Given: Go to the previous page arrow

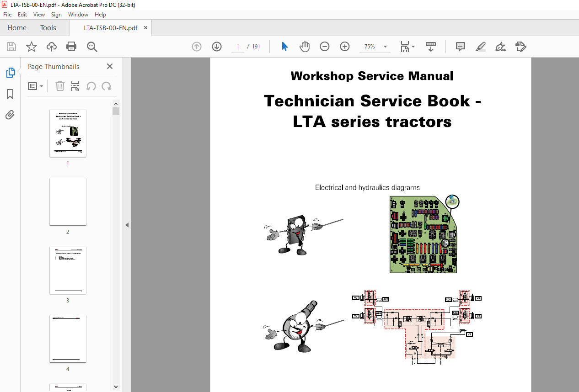Looking at the screenshot, I should [197, 47].
